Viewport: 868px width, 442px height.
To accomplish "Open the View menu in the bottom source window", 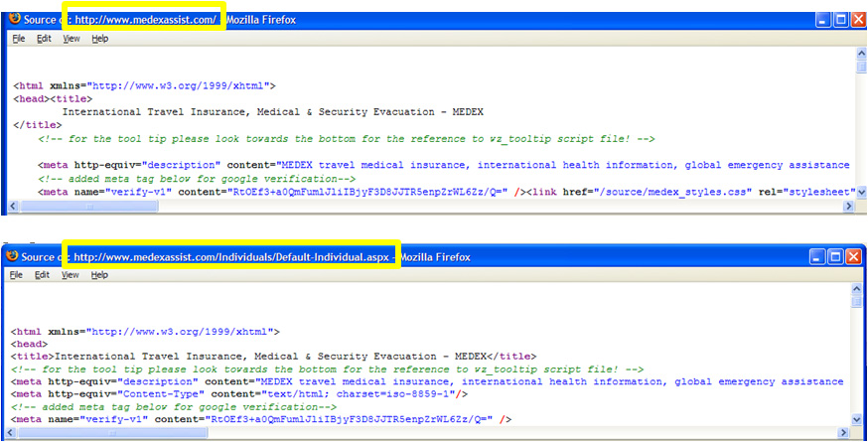I will point(71,275).
